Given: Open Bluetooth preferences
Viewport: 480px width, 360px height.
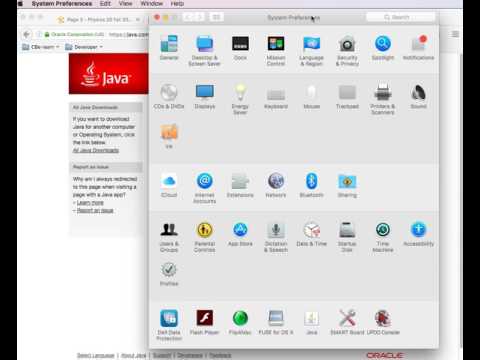Looking at the screenshot, I should [x=311, y=185].
